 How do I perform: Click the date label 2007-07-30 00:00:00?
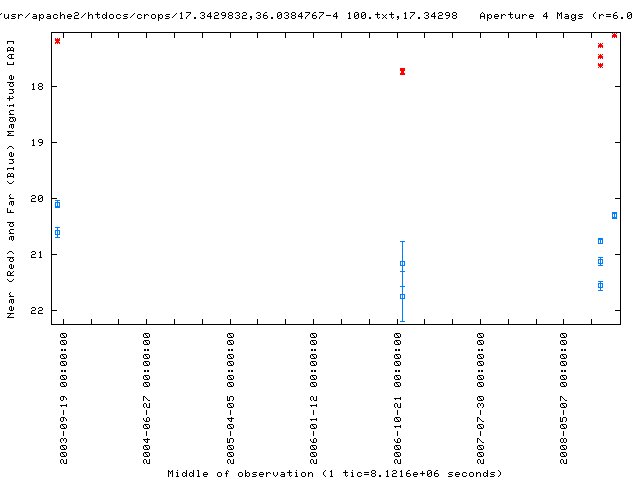480,398
